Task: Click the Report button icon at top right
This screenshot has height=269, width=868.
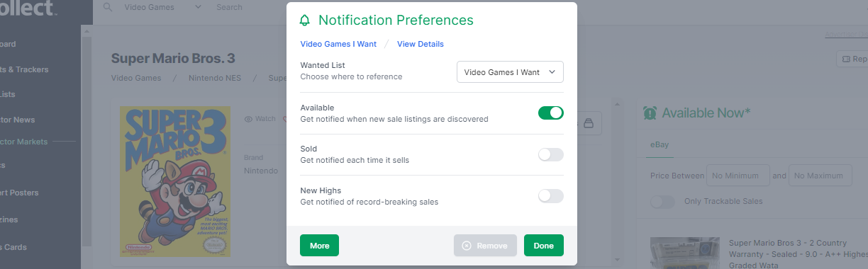Action: click(845, 59)
